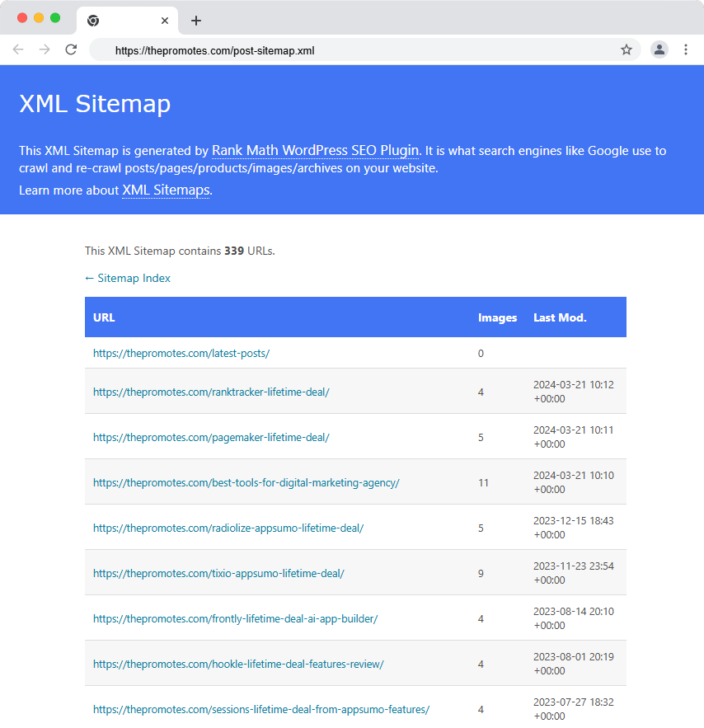Click image count 0 in latest-posts row

481,354
